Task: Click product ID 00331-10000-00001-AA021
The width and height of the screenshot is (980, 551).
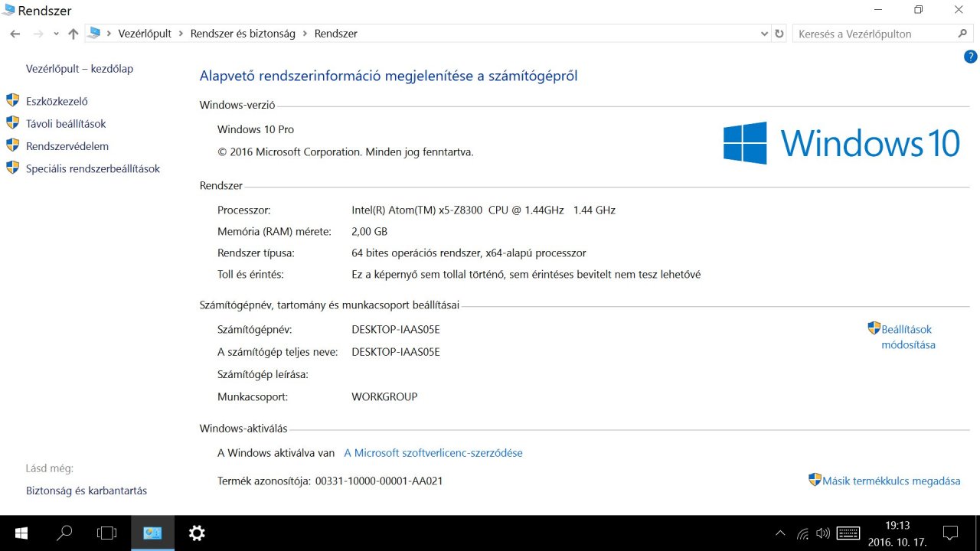Action: point(379,481)
